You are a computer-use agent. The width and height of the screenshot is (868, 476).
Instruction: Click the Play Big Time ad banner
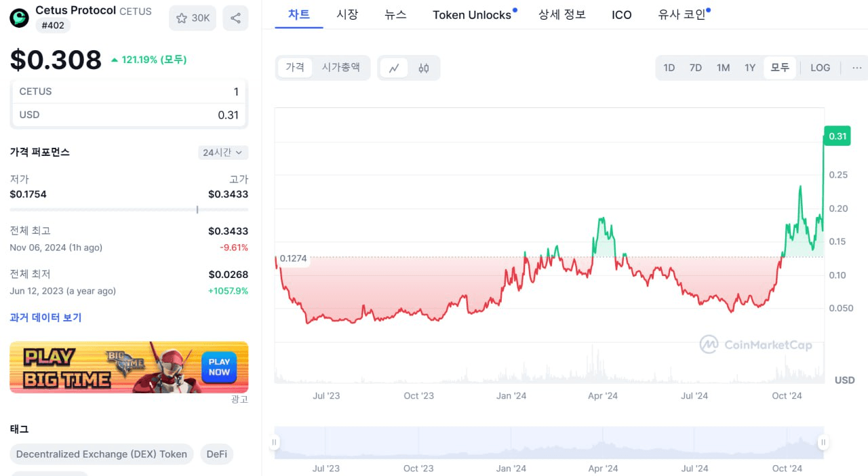coord(129,367)
